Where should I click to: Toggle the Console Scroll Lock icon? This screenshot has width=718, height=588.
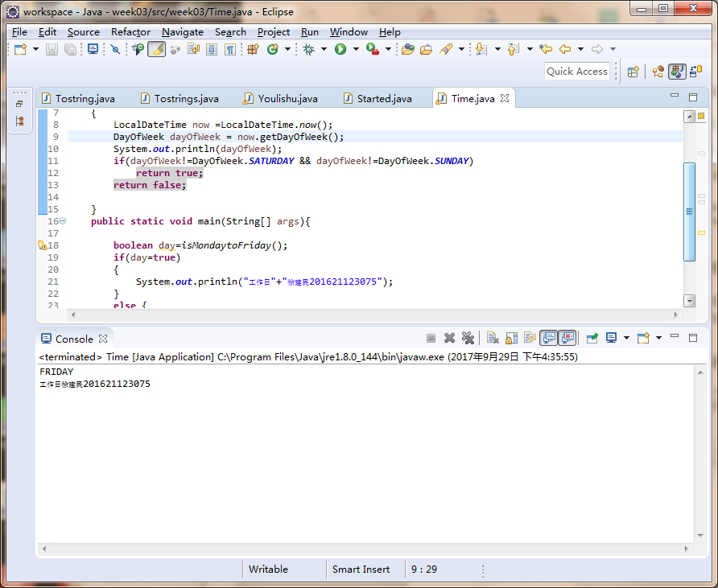point(511,338)
